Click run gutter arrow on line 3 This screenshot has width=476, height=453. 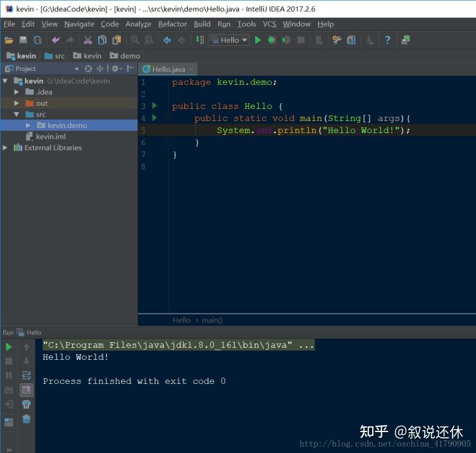click(x=155, y=106)
